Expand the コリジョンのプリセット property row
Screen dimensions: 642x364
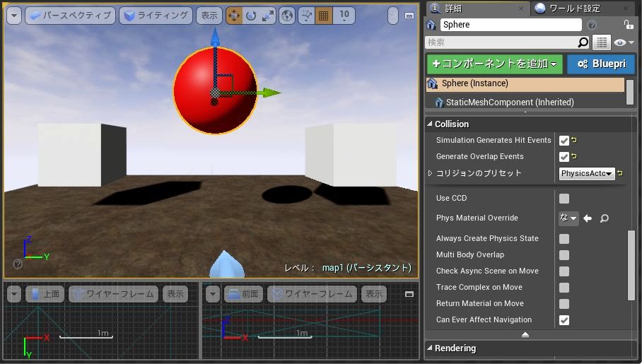[x=430, y=173]
